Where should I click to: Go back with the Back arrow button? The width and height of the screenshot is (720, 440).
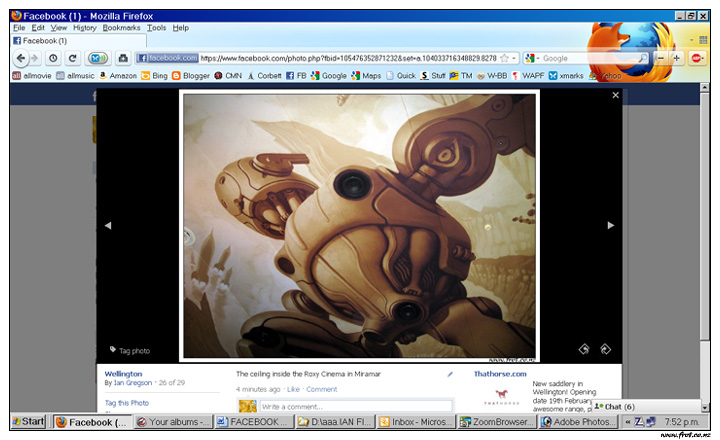(x=20, y=58)
